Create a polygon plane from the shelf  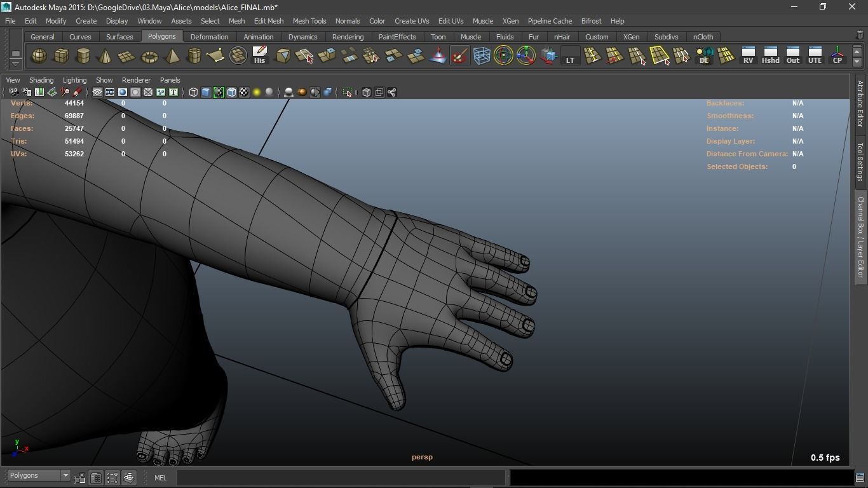(x=127, y=56)
